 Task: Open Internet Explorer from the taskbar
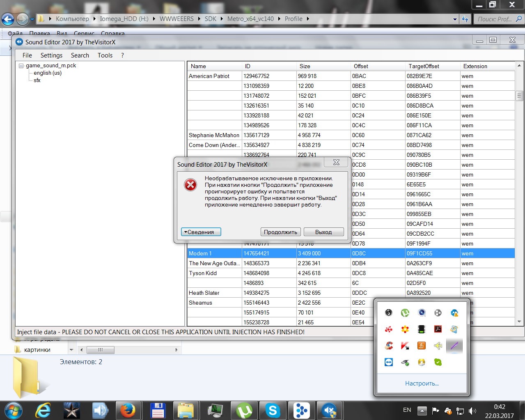tap(43, 410)
